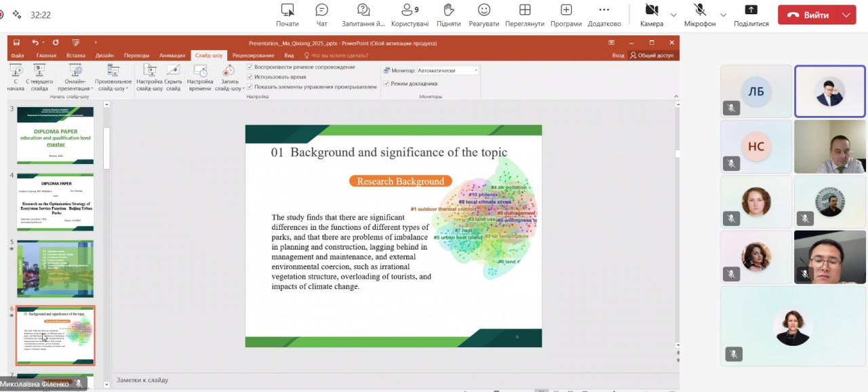
Task: Click Запись слайд-шоу record icon
Action: 229,71
